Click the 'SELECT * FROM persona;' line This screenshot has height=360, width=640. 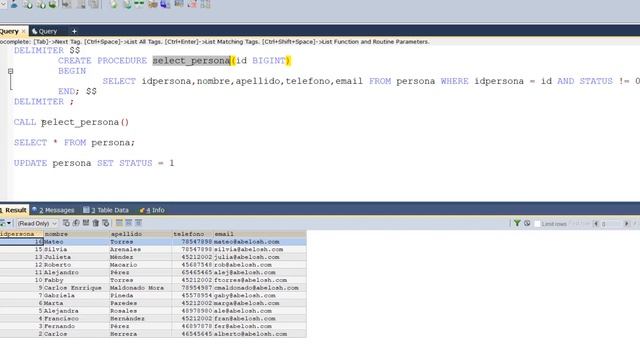tap(74, 143)
